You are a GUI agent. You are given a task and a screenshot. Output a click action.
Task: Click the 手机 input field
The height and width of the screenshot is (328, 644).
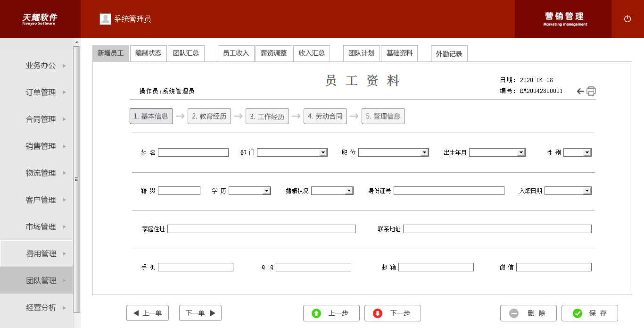pos(196,267)
